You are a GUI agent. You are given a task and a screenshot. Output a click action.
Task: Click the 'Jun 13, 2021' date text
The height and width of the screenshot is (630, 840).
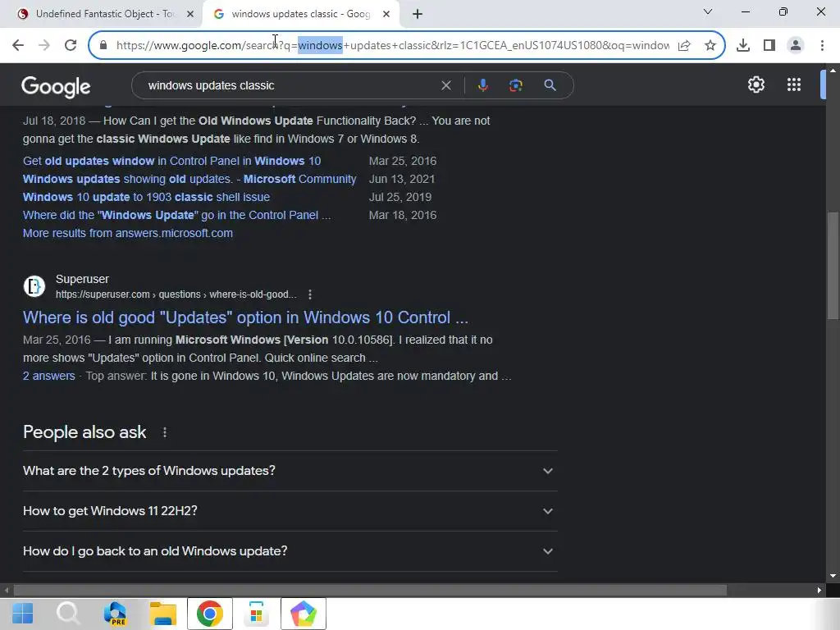pos(402,179)
